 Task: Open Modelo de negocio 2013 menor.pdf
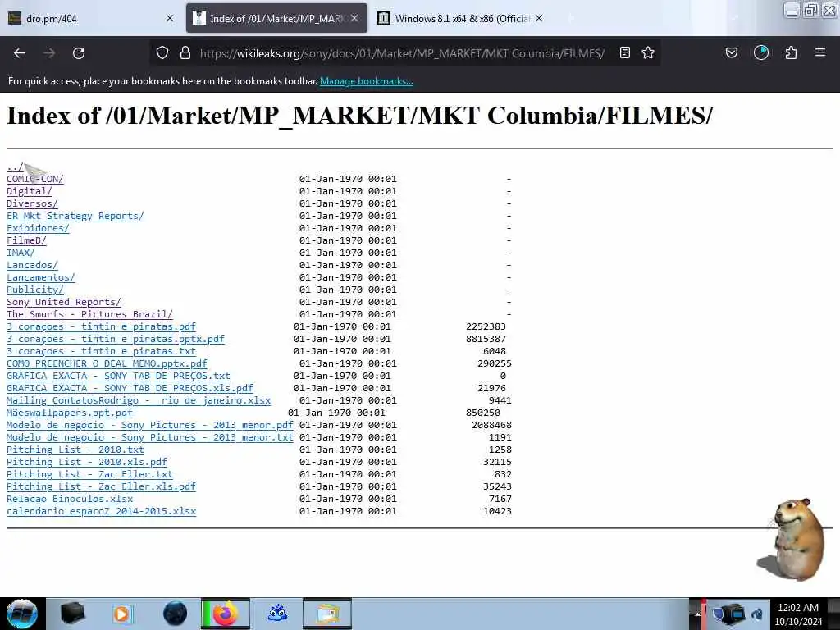(150, 426)
